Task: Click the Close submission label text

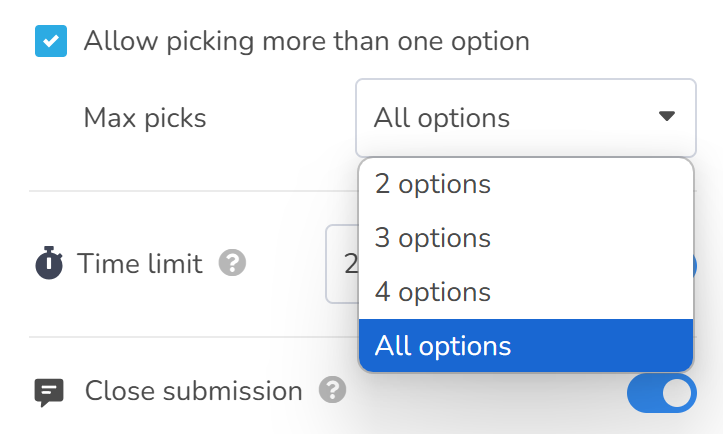Action: point(194,391)
